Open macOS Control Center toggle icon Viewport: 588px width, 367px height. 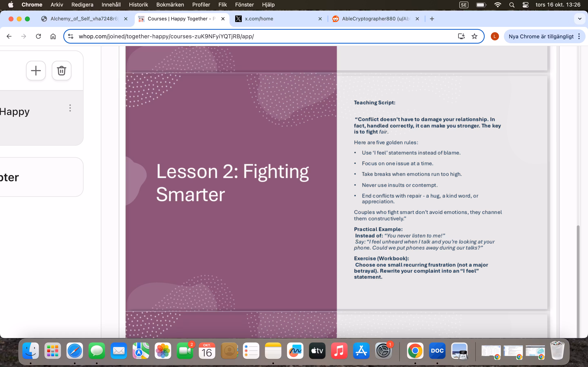coord(525,5)
